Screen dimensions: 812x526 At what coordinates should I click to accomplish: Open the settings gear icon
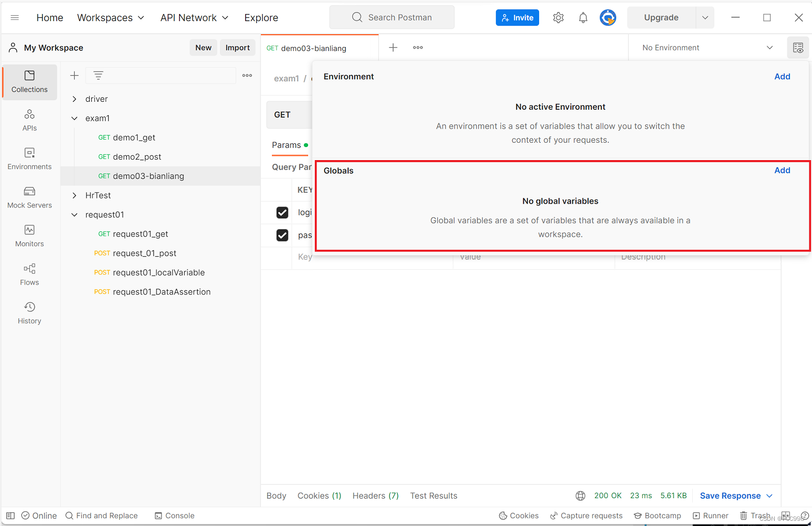click(558, 18)
